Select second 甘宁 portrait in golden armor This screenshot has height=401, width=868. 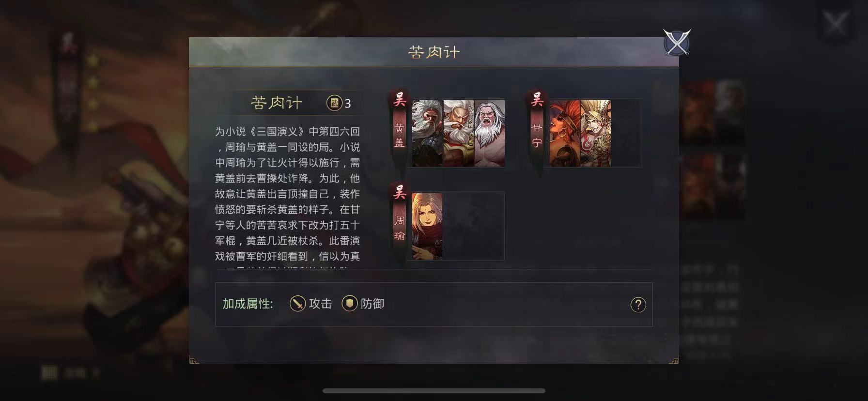coord(595,133)
